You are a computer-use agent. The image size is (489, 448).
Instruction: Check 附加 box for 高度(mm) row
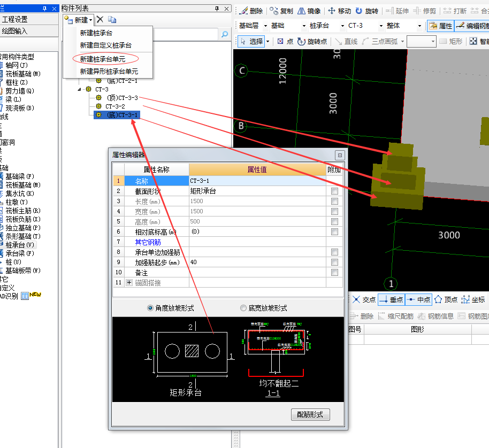pos(334,221)
